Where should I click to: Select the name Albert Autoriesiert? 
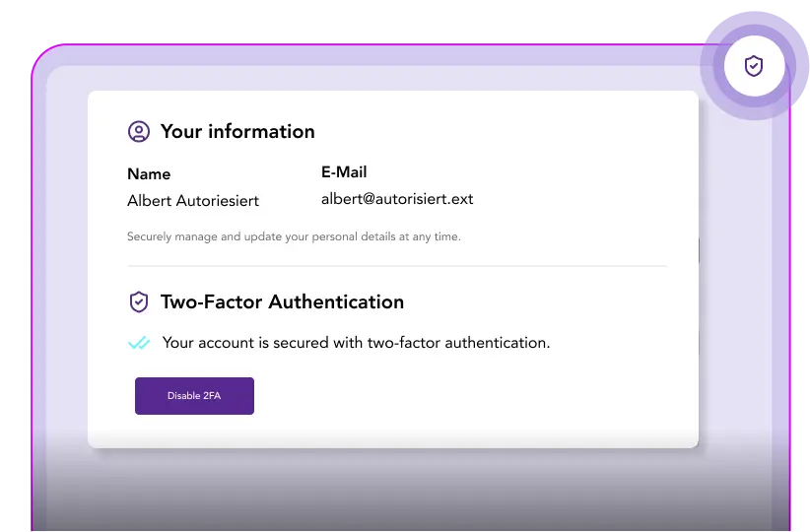[193, 201]
